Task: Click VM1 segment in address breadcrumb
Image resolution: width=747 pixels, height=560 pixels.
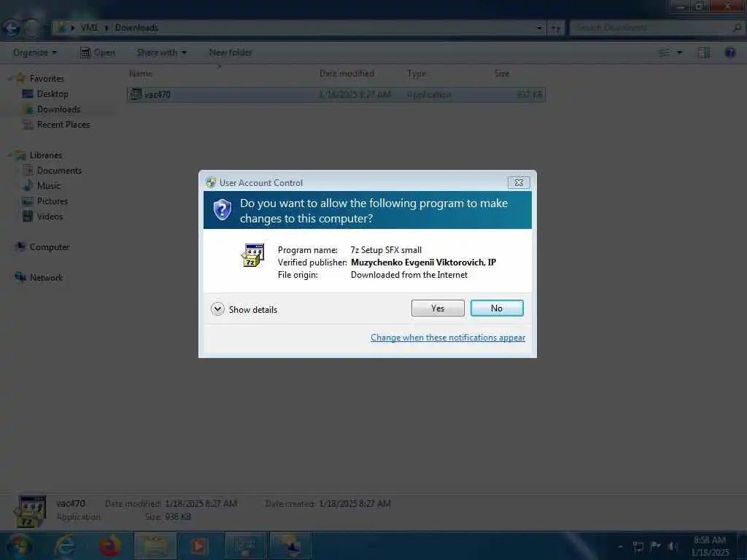Action: click(89, 28)
